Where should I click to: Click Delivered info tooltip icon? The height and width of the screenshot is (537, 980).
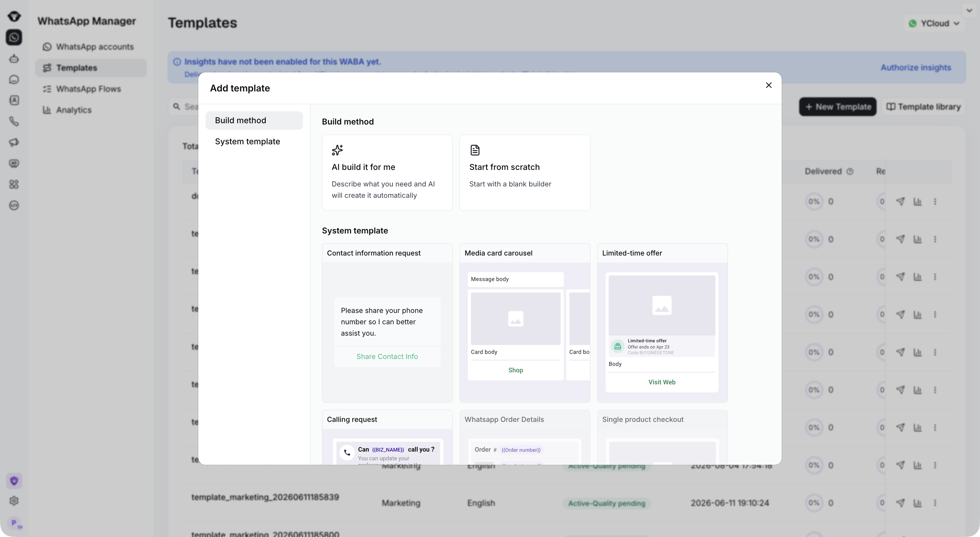pyautogui.click(x=850, y=172)
